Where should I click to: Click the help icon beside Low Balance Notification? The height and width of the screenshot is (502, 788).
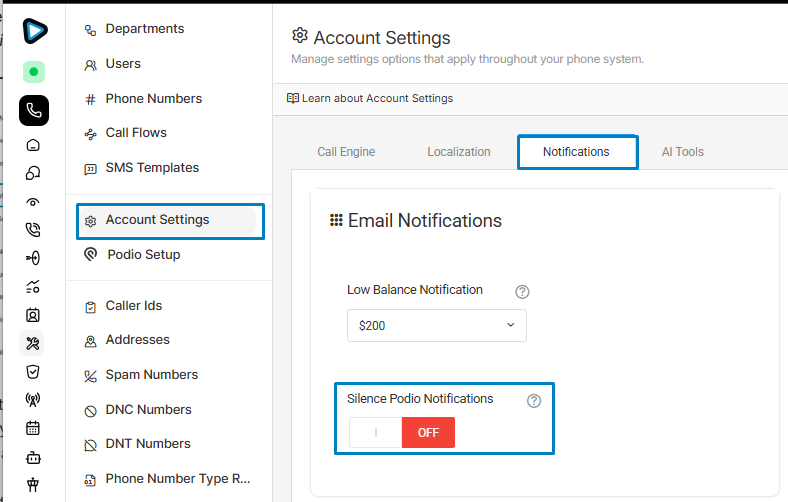(522, 292)
